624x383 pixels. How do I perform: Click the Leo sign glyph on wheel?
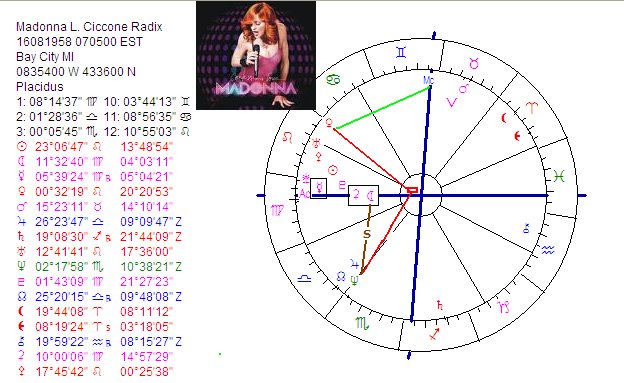point(287,138)
